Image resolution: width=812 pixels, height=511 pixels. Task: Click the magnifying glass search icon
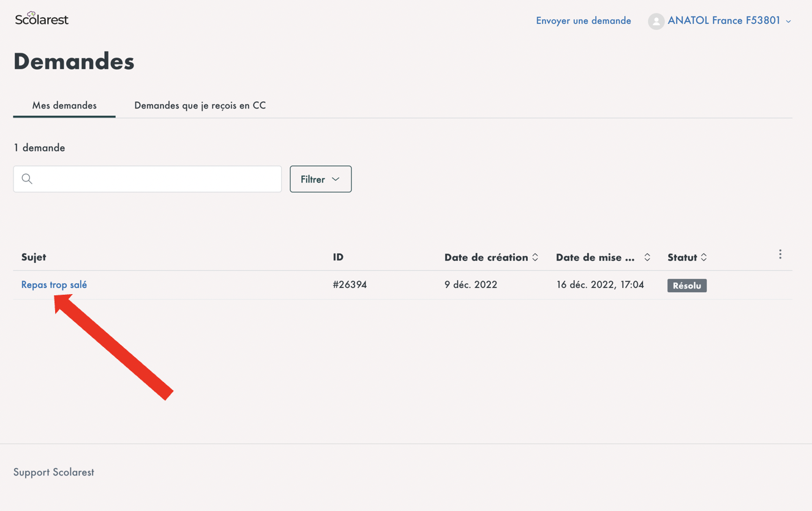coord(27,179)
